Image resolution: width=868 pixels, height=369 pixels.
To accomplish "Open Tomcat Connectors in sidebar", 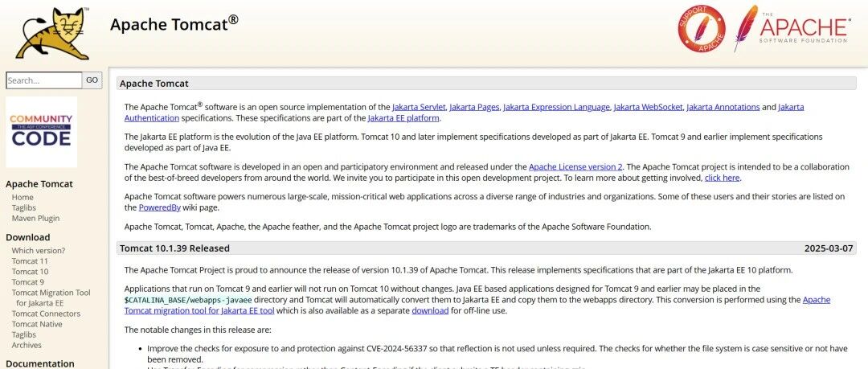I will pos(46,314).
